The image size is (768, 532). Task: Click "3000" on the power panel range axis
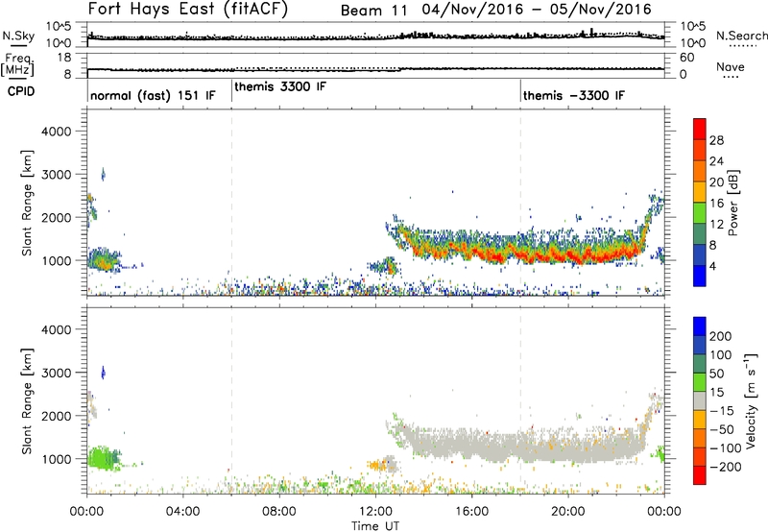tap(57, 175)
